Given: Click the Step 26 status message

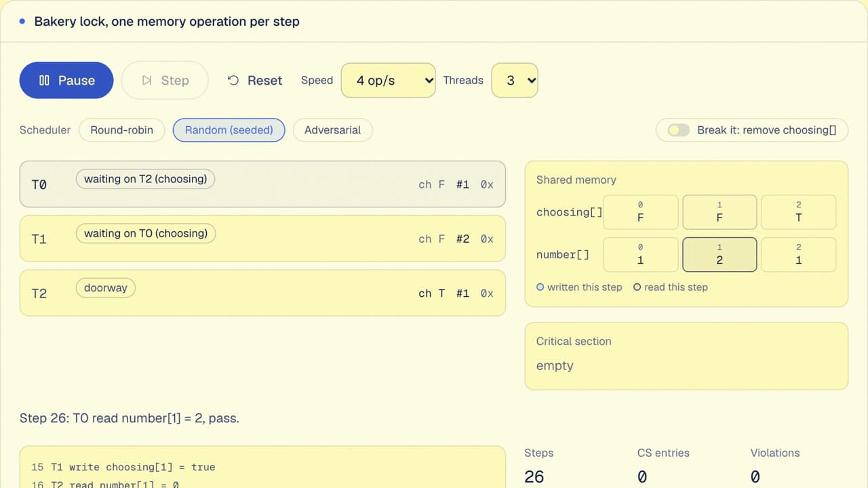Looking at the screenshot, I should point(130,418).
